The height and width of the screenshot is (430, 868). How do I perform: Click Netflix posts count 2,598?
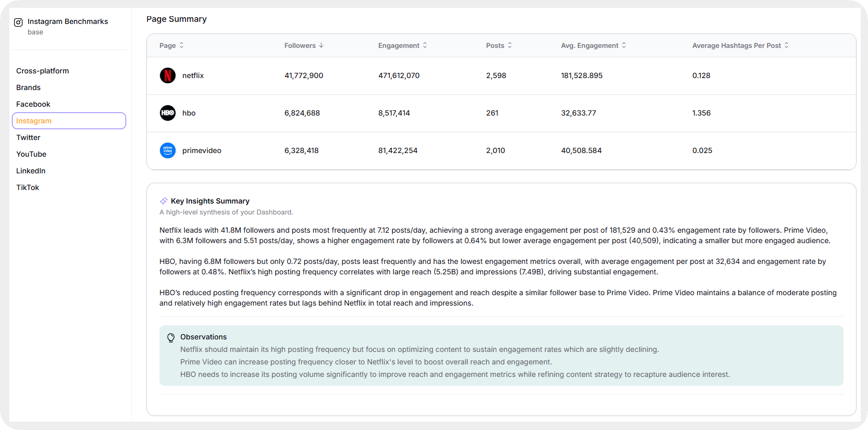coord(496,75)
